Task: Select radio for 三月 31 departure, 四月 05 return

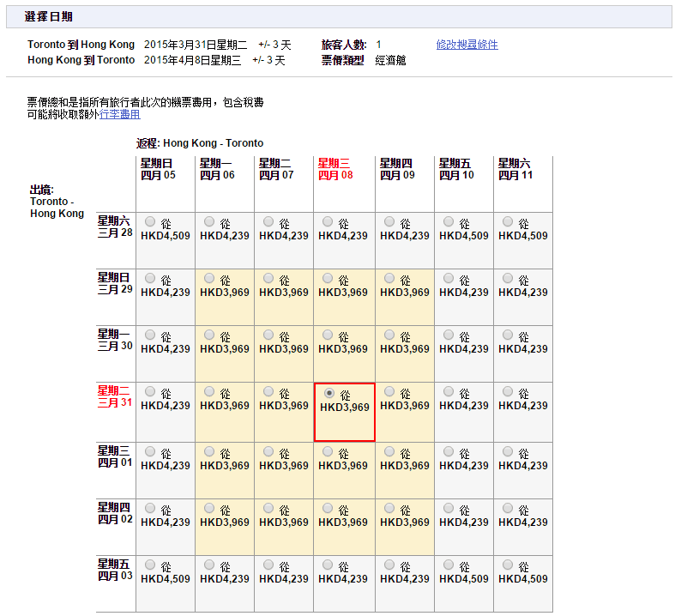Action: click(151, 392)
